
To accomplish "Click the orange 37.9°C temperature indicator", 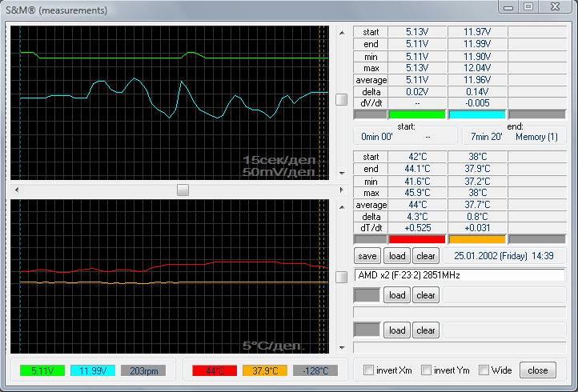I will 263,370.
